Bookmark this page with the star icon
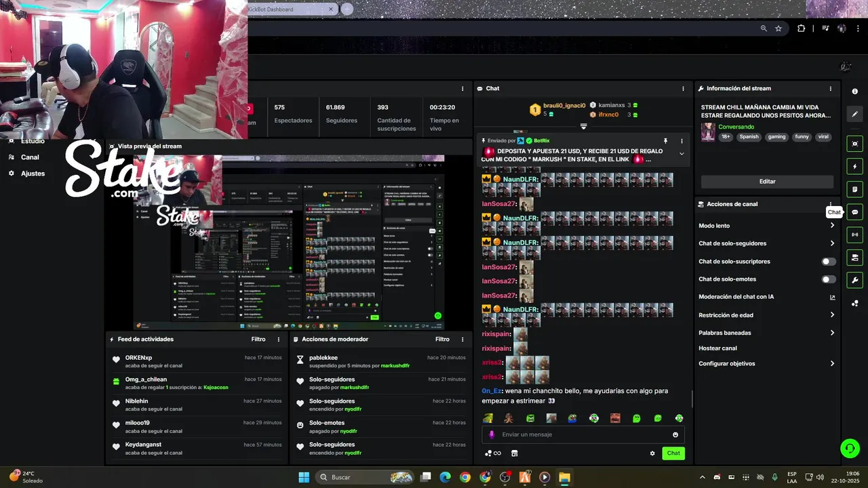This screenshot has width=868, height=488. 778,28
